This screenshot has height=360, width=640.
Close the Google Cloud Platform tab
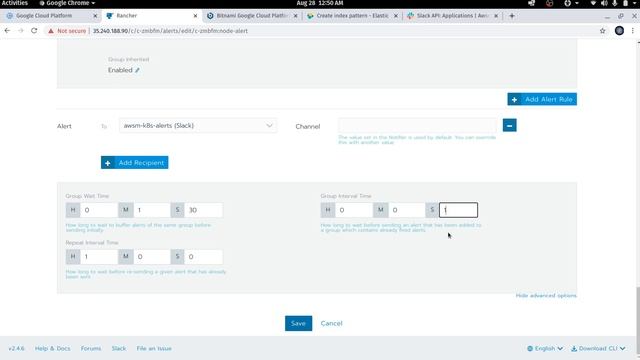click(x=95, y=16)
